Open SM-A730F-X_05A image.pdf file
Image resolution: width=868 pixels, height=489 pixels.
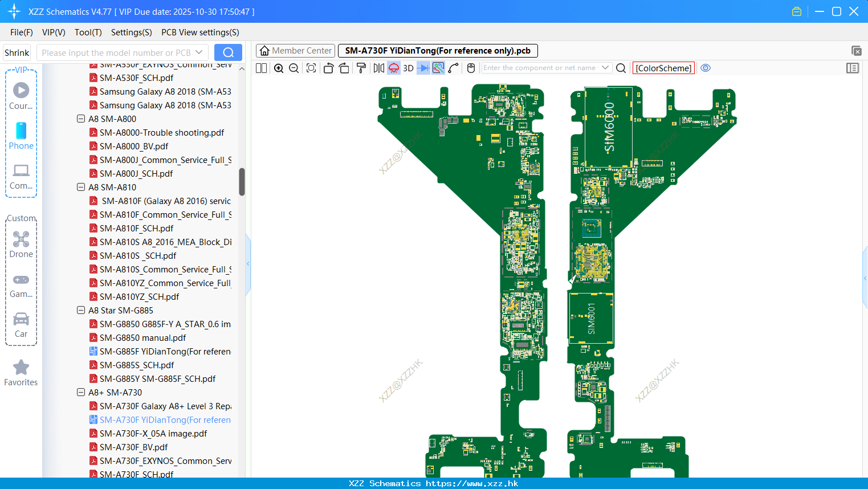coord(153,434)
